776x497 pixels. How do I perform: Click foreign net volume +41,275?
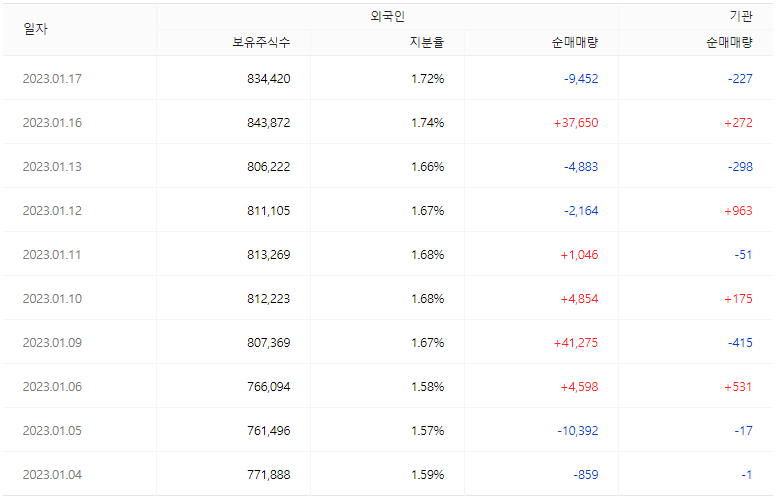pyautogui.click(x=576, y=343)
